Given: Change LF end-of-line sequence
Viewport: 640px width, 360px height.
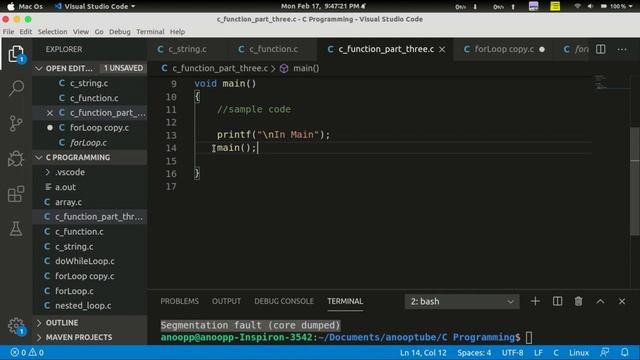Looking at the screenshot, I should coord(538,352).
